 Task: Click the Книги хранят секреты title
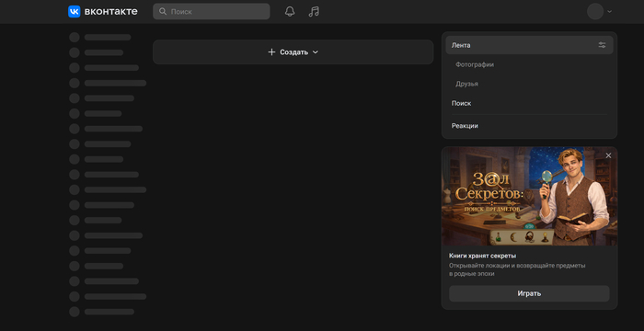(483, 256)
